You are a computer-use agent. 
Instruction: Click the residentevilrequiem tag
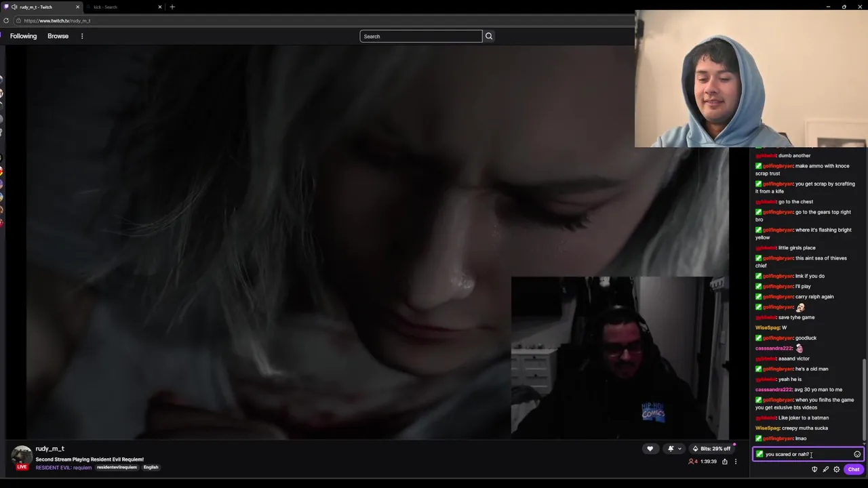(x=117, y=467)
